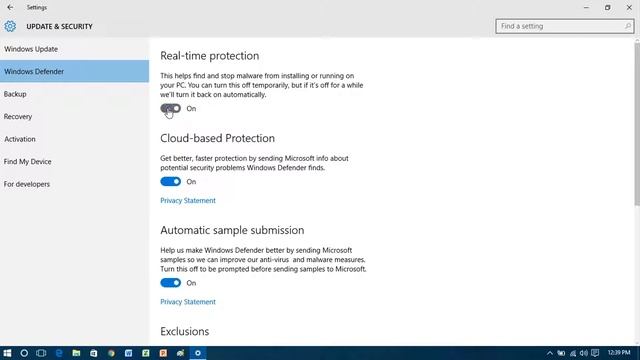Open the Backup settings section
The width and height of the screenshot is (640, 360).
(74, 94)
